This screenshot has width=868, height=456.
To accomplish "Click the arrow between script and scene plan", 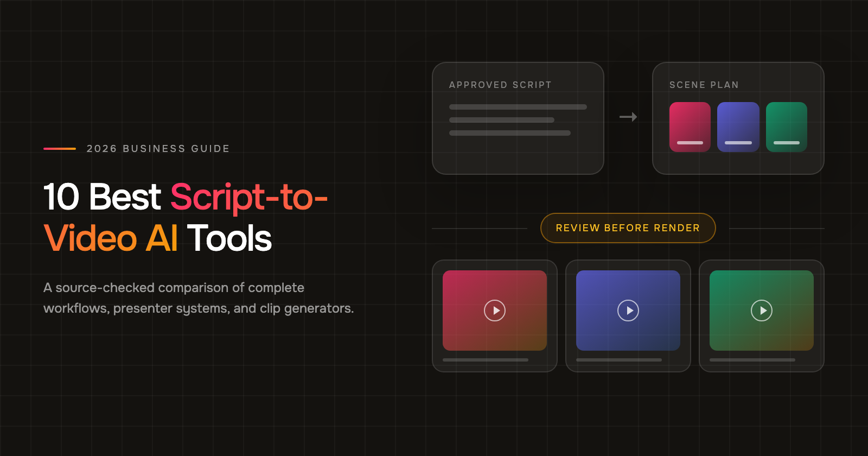I will click(x=628, y=117).
